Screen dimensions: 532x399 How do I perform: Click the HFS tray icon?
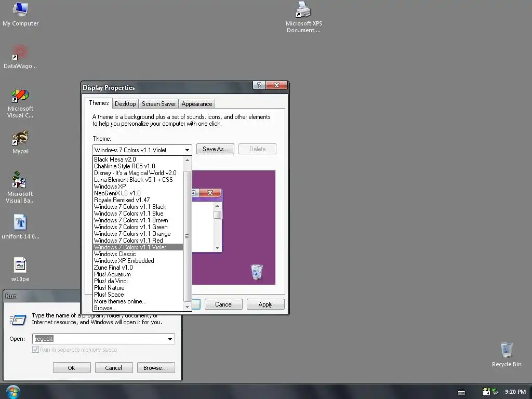pyautogui.click(x=486, y=392)
